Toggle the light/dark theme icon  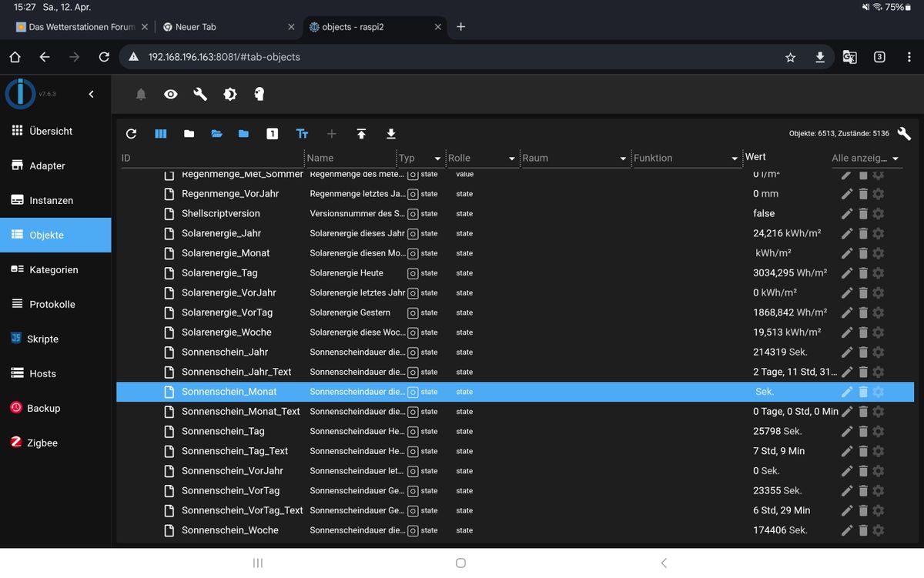tap(229, 94)
